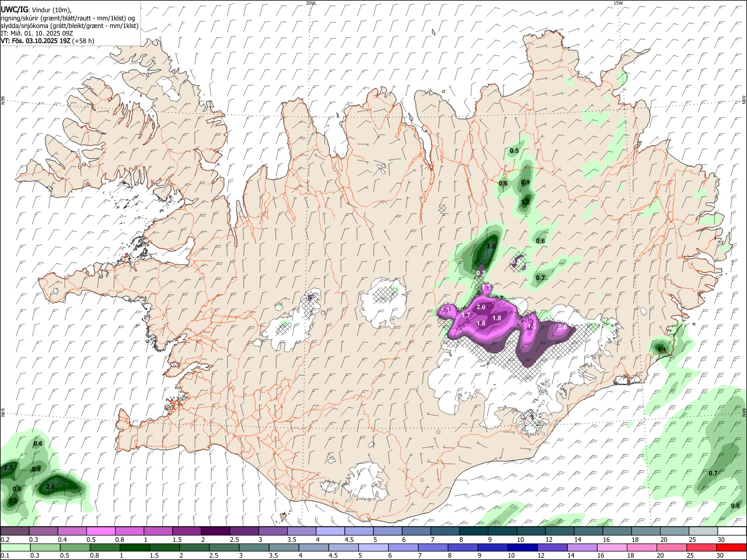This screenshot has height=560, width=747.
Task: Click the white "0.3" value below 3.0
Action: coord(481,273)
